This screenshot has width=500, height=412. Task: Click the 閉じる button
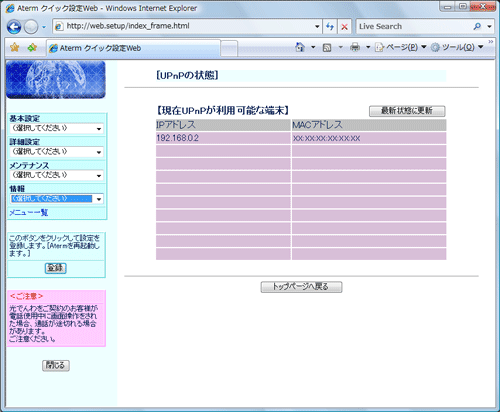pyautogui.click(x=56, y=365)
